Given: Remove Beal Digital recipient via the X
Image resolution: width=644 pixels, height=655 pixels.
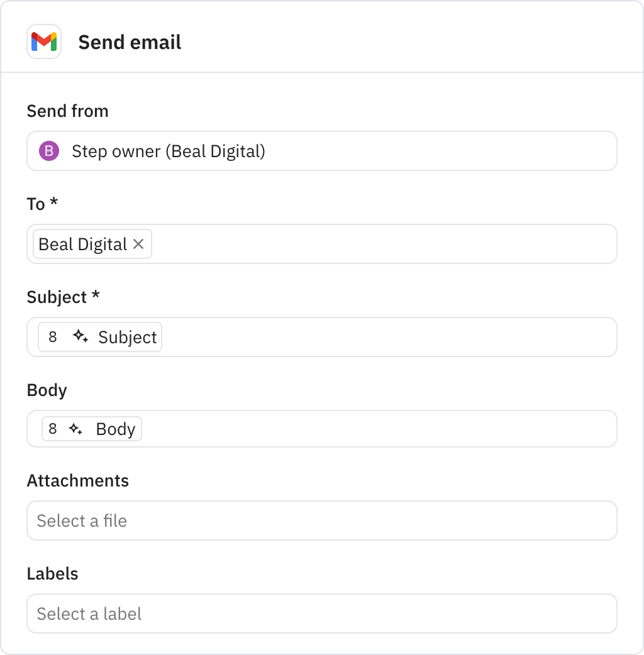Looking at the screenshot, I should click(139, 244).
